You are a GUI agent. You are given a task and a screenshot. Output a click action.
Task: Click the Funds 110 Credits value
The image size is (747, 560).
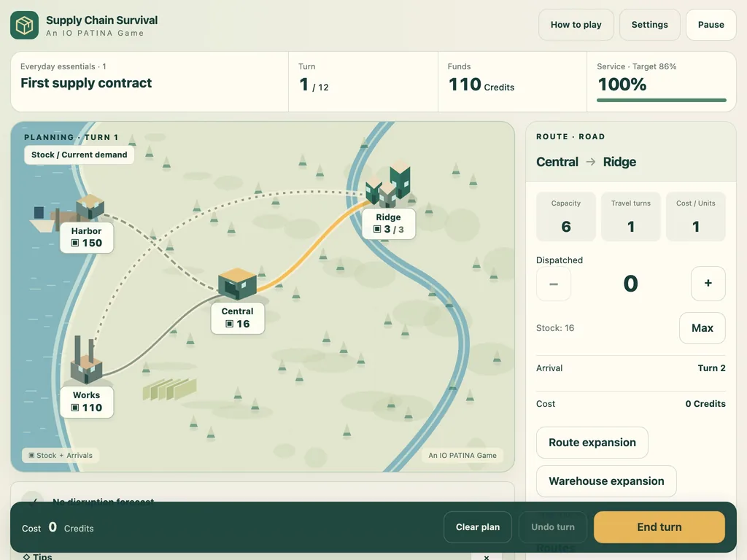(481, 85)
